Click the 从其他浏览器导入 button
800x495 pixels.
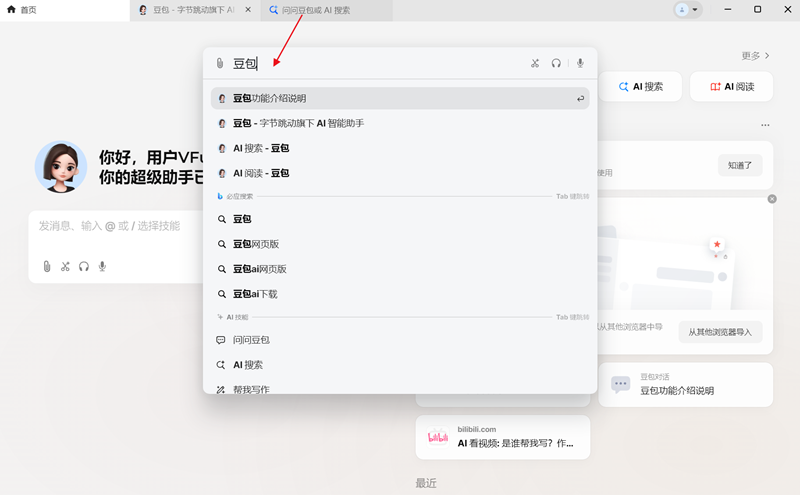pyautogui.click(x=720, y=332)
